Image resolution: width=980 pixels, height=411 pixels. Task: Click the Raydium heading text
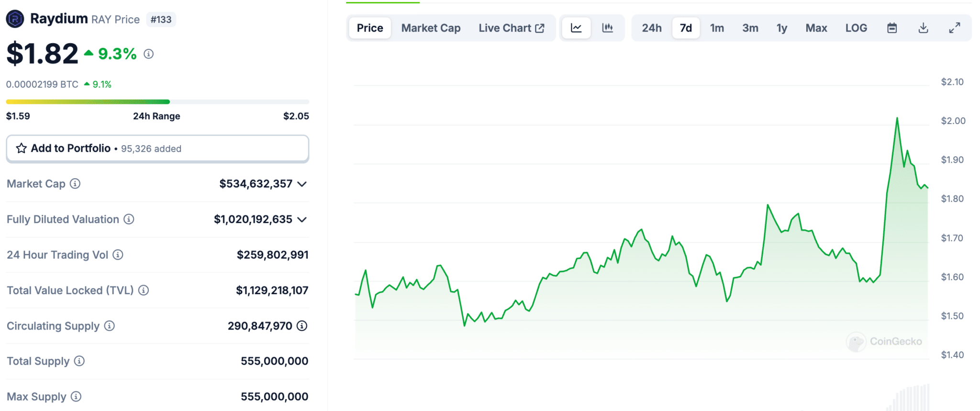(59, 19)
